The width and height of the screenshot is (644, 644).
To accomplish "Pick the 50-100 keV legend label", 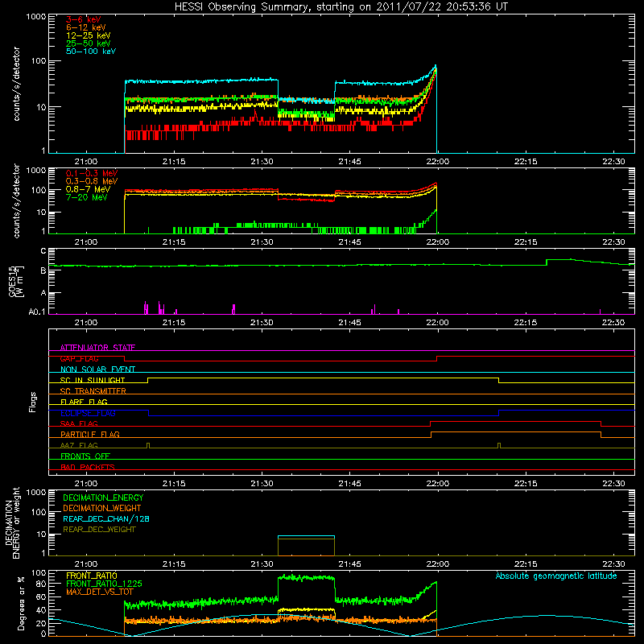I will pyautogui.click(x=91, y=52).
